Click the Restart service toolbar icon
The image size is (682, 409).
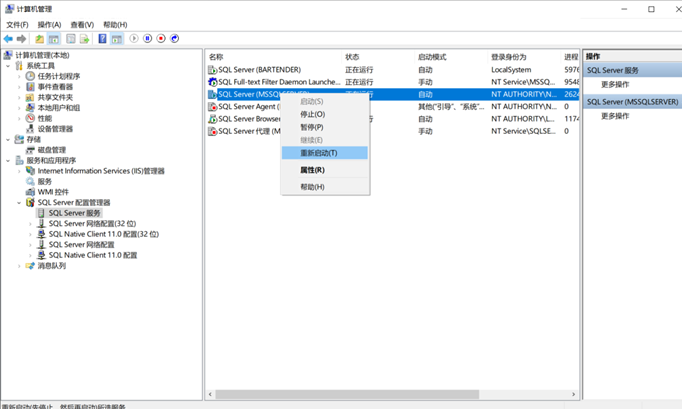coord(174,39)
